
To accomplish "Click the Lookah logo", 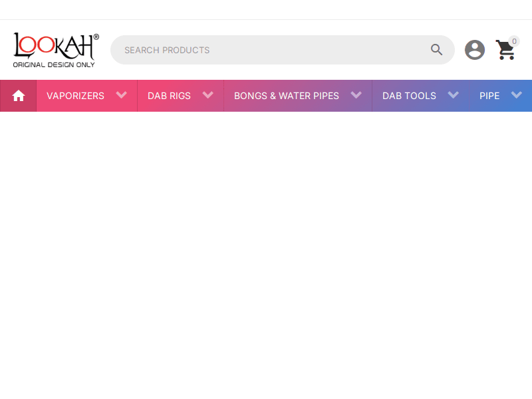I will click(x=56, y=47).
